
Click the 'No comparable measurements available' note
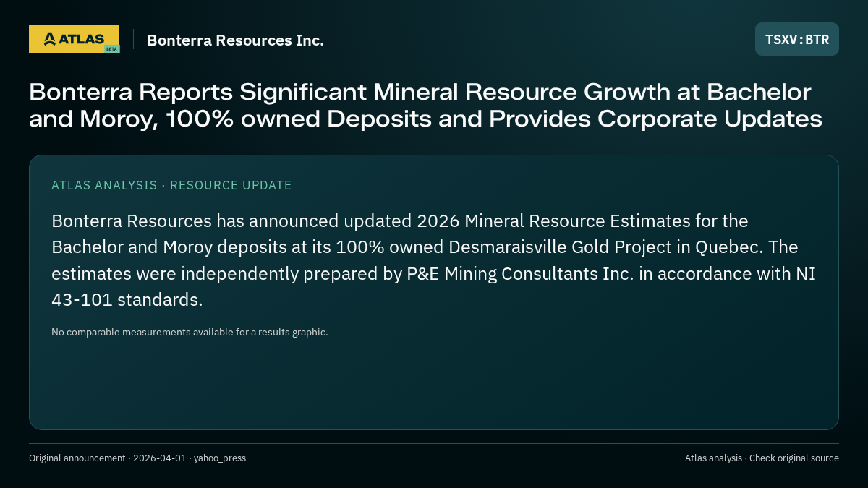point(190,332)
